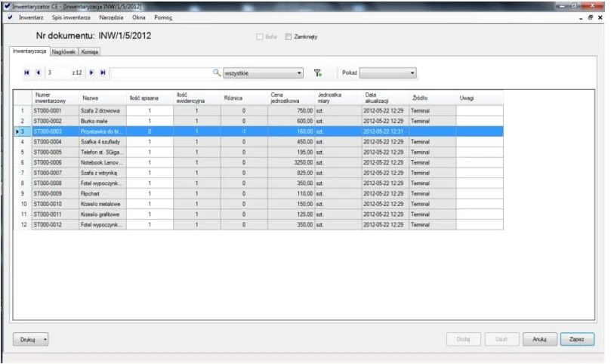Screen dimensions: 611x364
Task: Open the Narzędzia menu
Action: coord(111,17)
